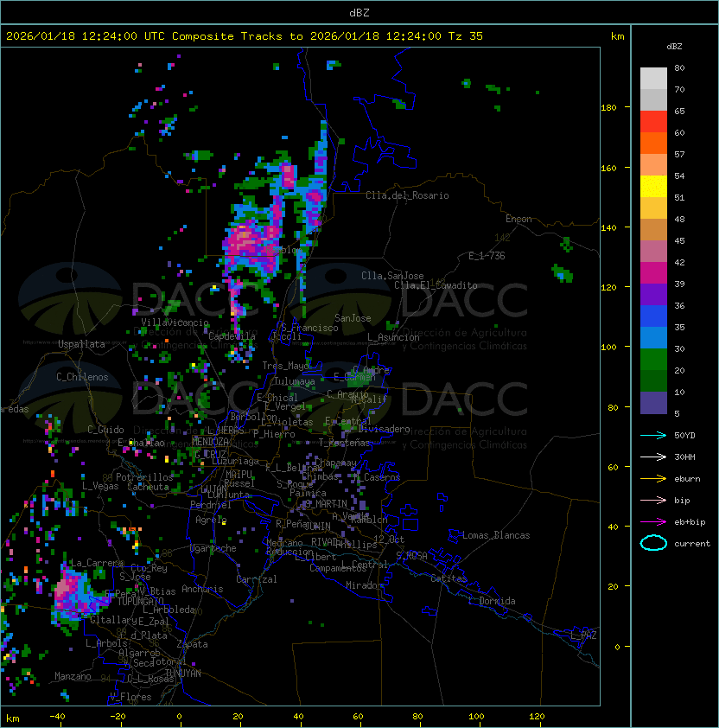Click the 'Encon' map label
The image size is (719, 728).
[x=519, y=219]
